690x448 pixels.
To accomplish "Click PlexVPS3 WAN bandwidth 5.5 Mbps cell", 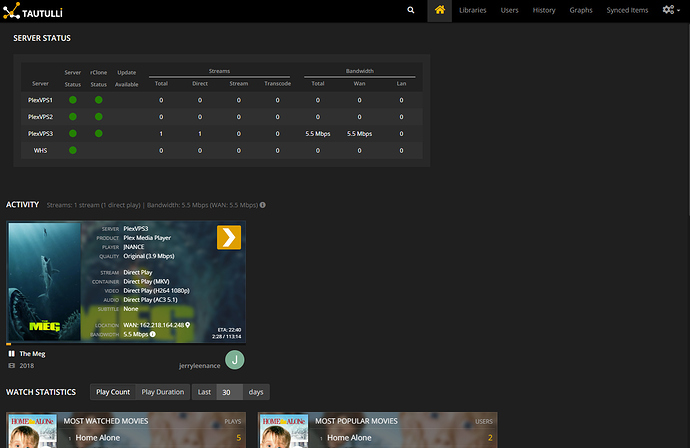I will tap(359, 133).
